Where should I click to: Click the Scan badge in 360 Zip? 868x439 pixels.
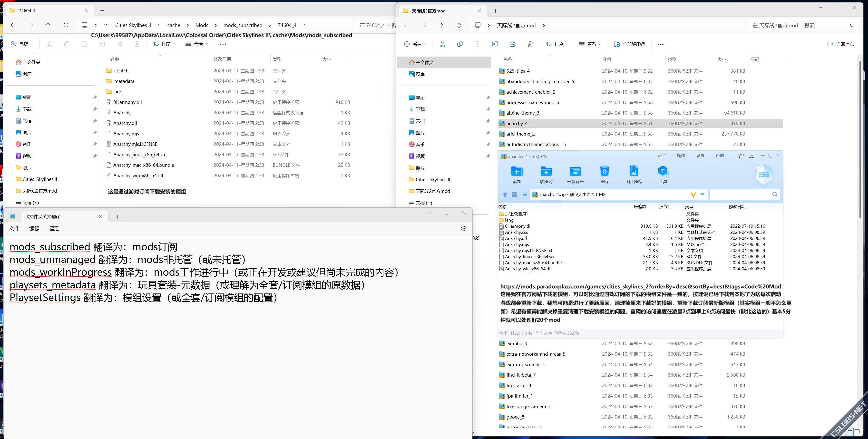tap(764, 175)
